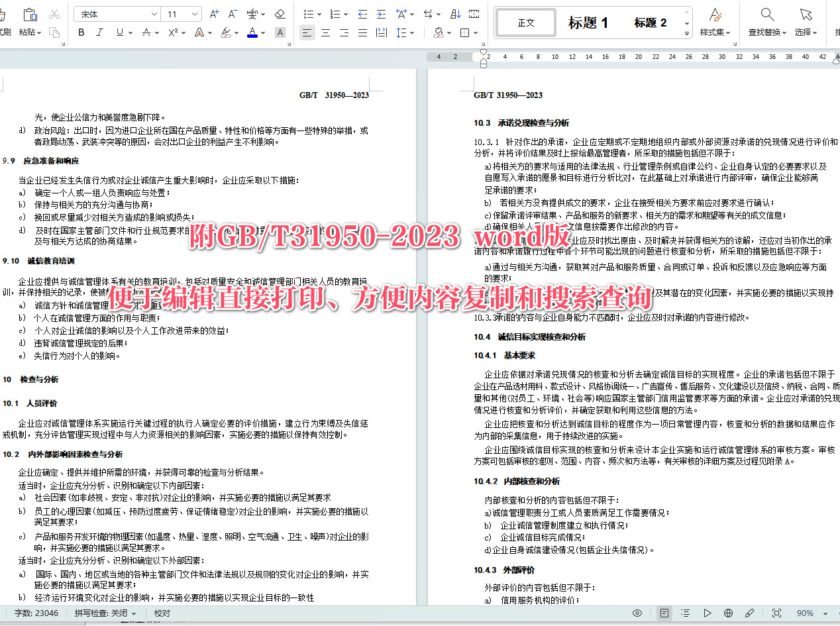Open the Find and Replace (查找替换) tool
This screenshot has height=626, width=840.
click(766, 20)
